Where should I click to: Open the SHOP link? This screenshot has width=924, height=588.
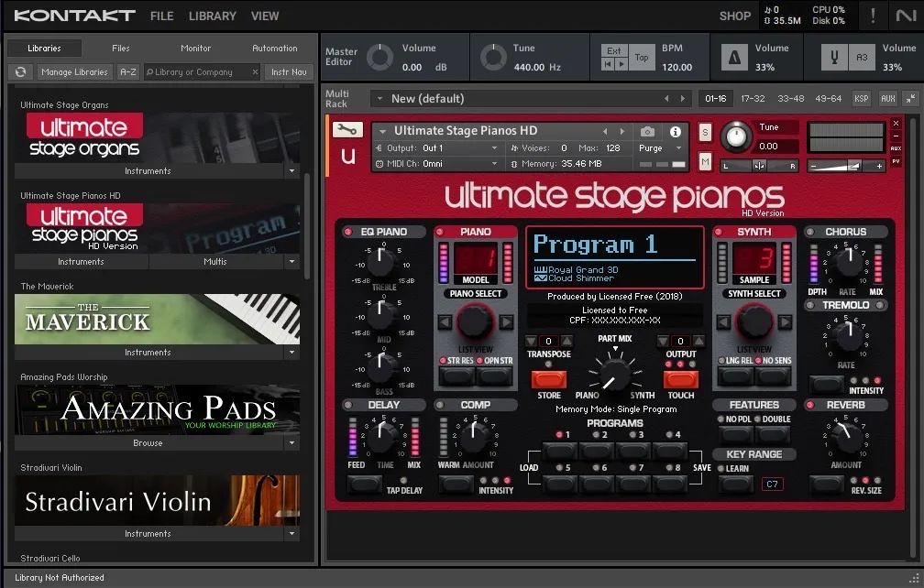coord(735,16)
